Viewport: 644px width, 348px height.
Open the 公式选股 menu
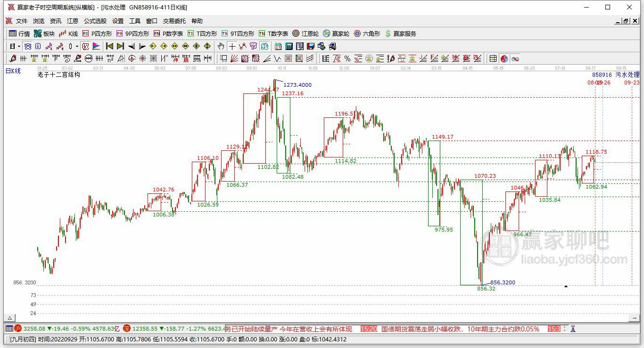click(x=95, y=21)
